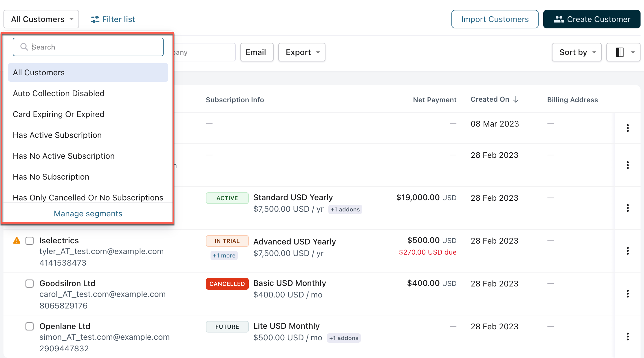The height and width of the screenshot is (358, 644).
Task: Select the Has Active Subscription segment
Action: pyautogui.click(x=57, y=135)
